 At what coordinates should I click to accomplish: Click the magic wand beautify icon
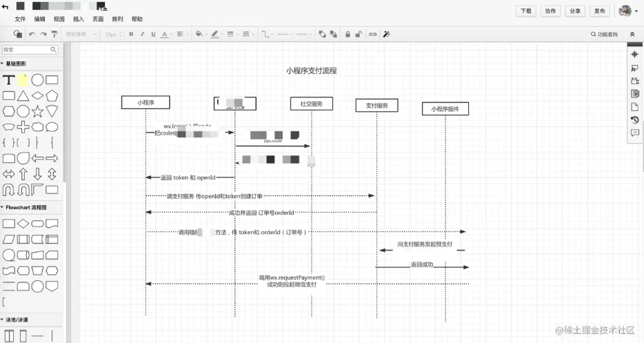click(386, 34)
